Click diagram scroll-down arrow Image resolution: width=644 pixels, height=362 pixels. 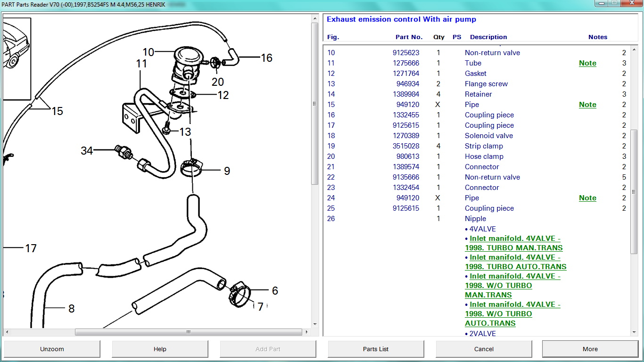(315, 324)
